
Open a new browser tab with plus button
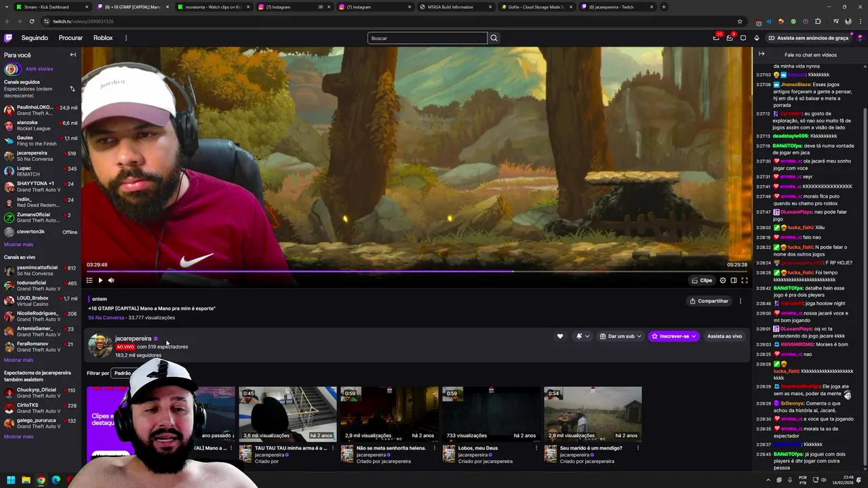click(664, 7)
